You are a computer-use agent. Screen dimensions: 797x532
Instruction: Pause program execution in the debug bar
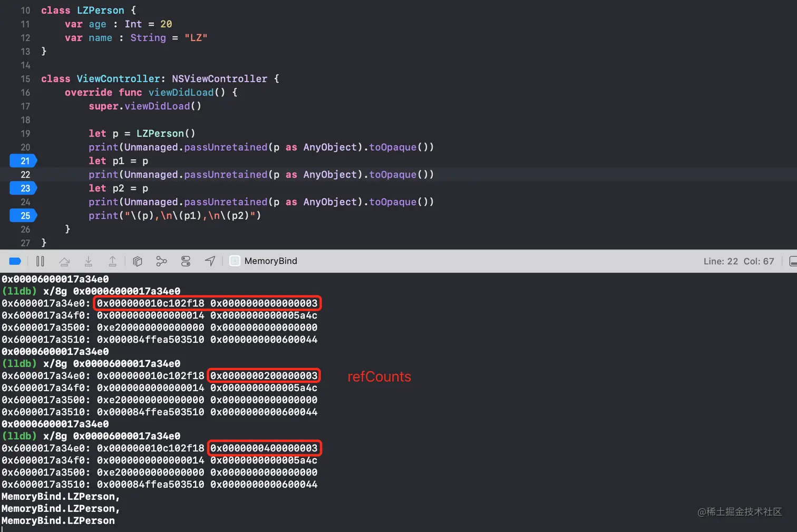[x=40, y=261]
